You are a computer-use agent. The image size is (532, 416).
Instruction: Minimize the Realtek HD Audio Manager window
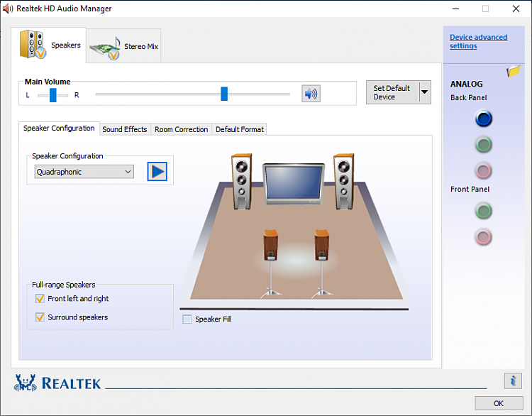(x=455, y=9)
